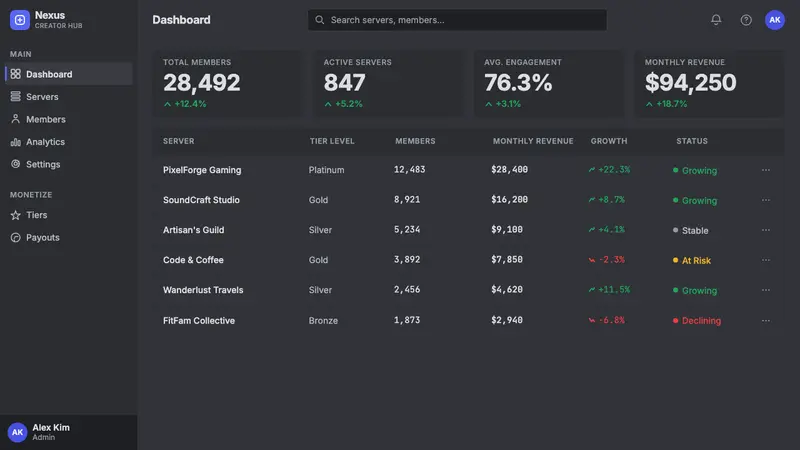800x450 pixels.
Task: Sort by the MEMBERS column header
Action: (415, 141)
